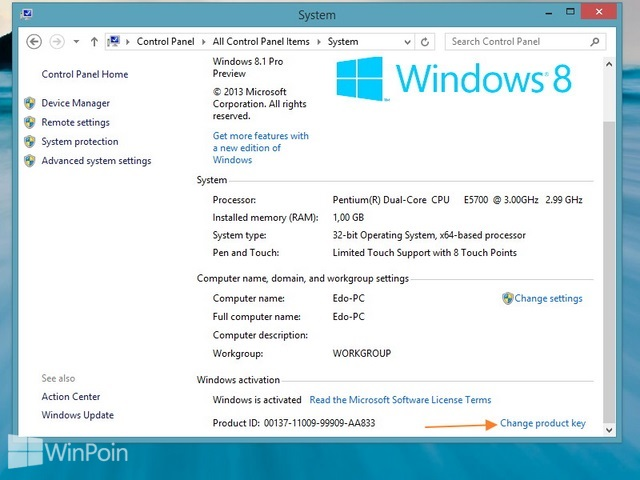
Task: Click the Forward navigation arrow
Action: click(57, 42)
